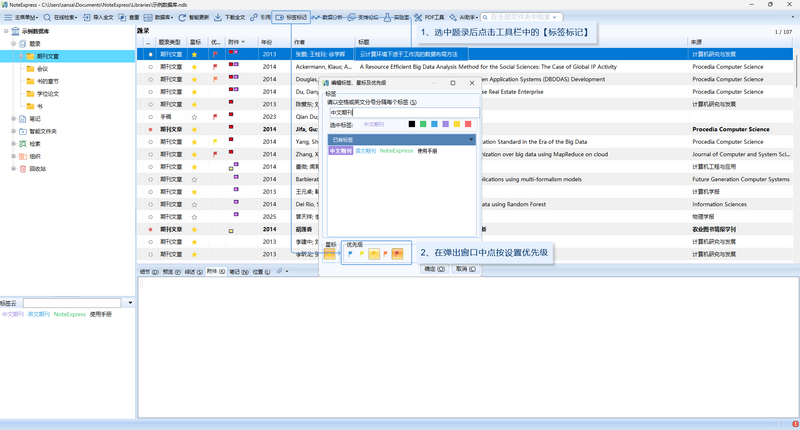Image resolution: width=800 pixels, height=430 pixels.
Task: Pick the green tag color swatch
Action: (x=423, y=124)
